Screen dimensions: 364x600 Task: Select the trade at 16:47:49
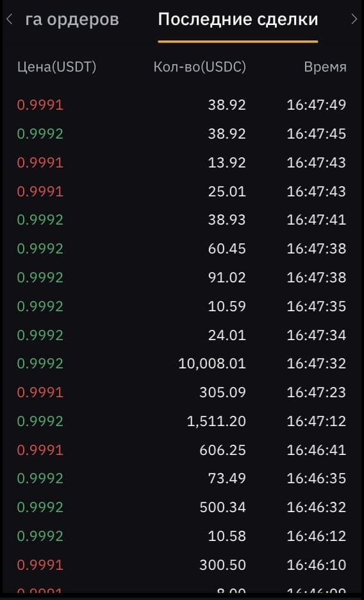click(182, 105)
